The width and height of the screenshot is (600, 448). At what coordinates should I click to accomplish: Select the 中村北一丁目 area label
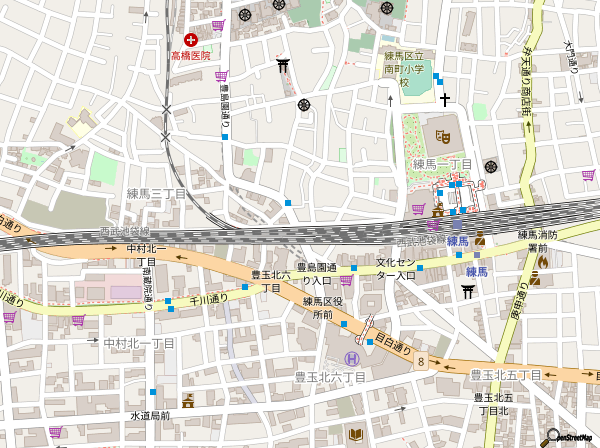140,342
